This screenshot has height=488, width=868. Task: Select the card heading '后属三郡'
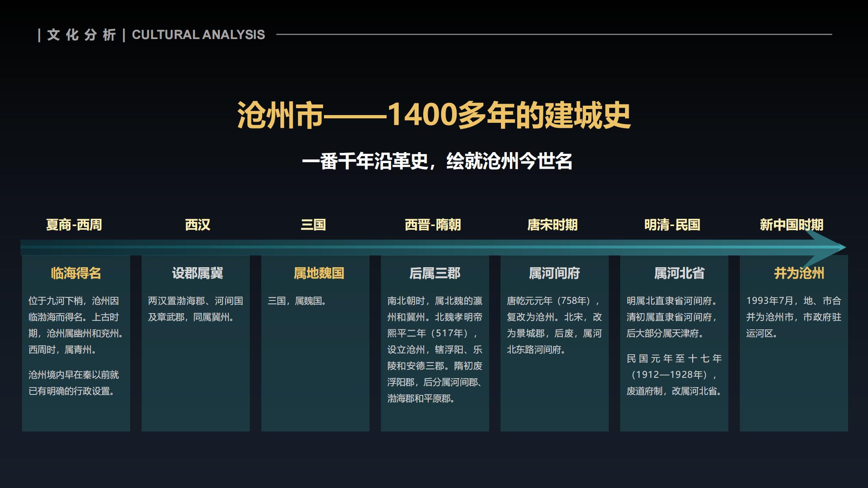(435, 273)
